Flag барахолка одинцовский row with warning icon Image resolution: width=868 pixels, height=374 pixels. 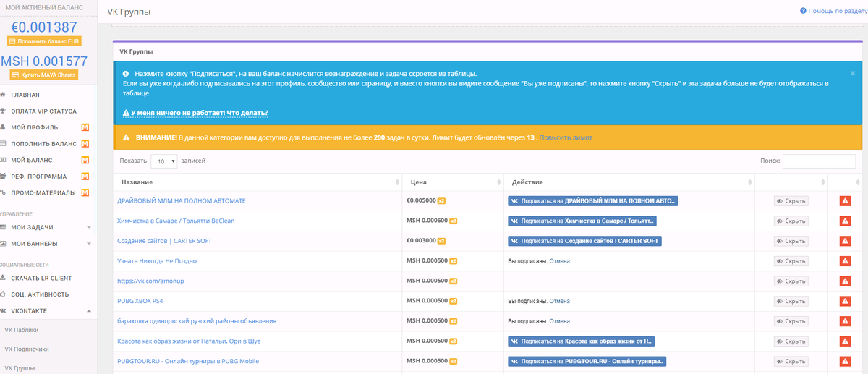tap(844, 321)
